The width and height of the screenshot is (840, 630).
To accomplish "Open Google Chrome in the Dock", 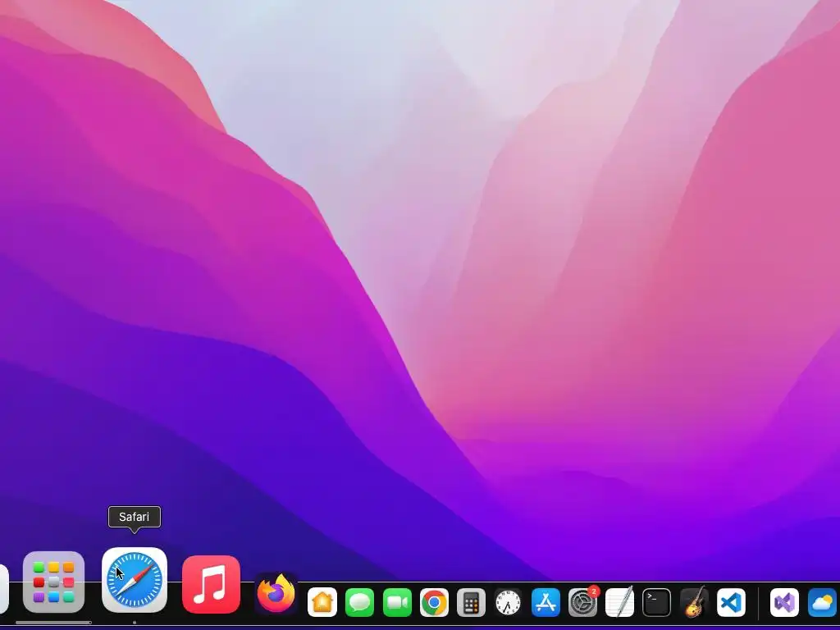I will point(434,602).
